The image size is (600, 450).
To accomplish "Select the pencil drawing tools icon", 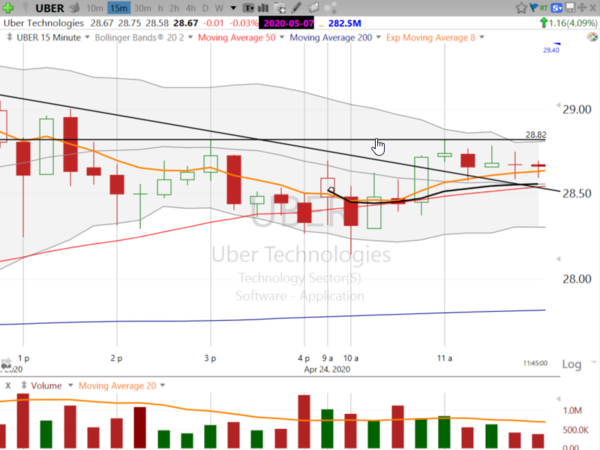I will pos(297,8).
